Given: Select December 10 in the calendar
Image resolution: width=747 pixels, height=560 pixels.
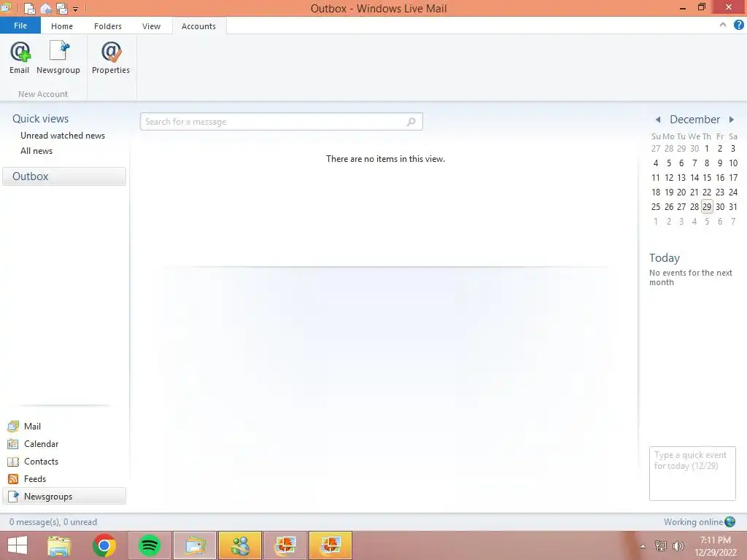Looking at the screenshot, I should (x=733, y=163).
